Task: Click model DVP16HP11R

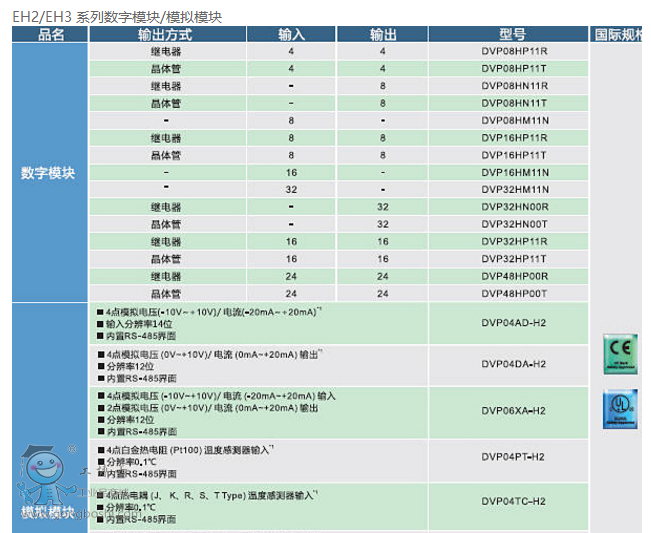Action: pyautogui.click(x=514, y=138)
